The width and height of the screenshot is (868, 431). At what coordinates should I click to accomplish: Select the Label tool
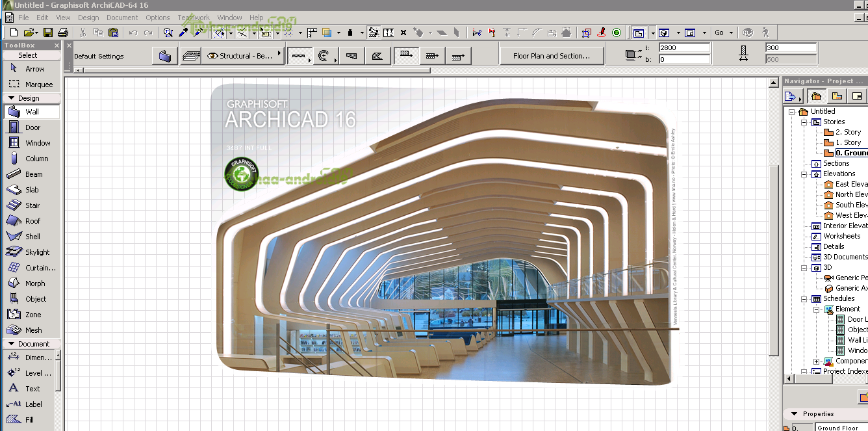pyautogui.click(x=29, y=404)
